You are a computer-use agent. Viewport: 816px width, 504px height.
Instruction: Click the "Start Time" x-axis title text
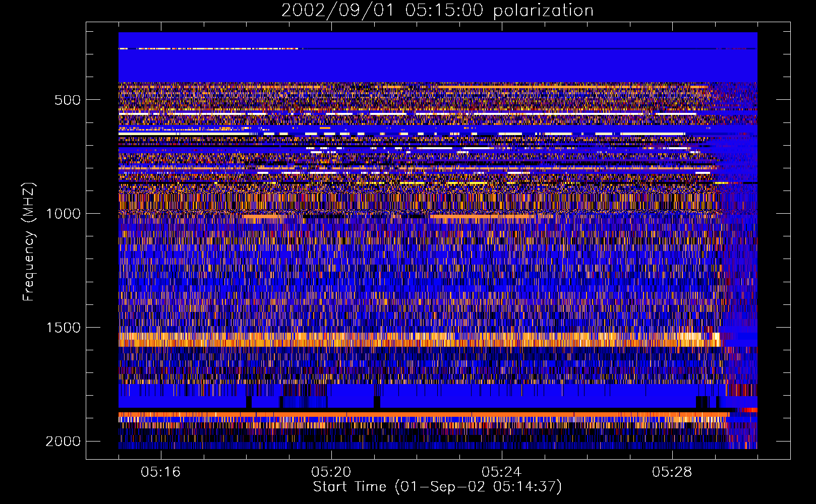point(349,487)
